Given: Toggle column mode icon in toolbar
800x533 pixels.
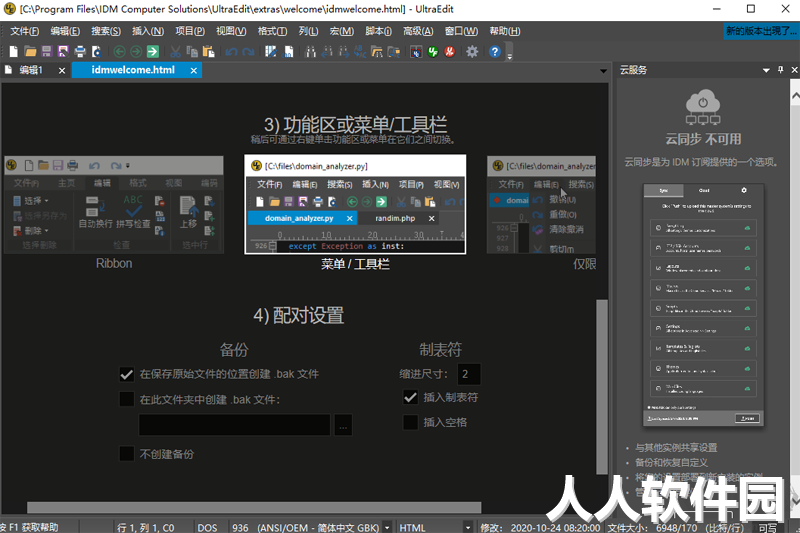Looking at the screenshot, I should (x=271, y=52).
